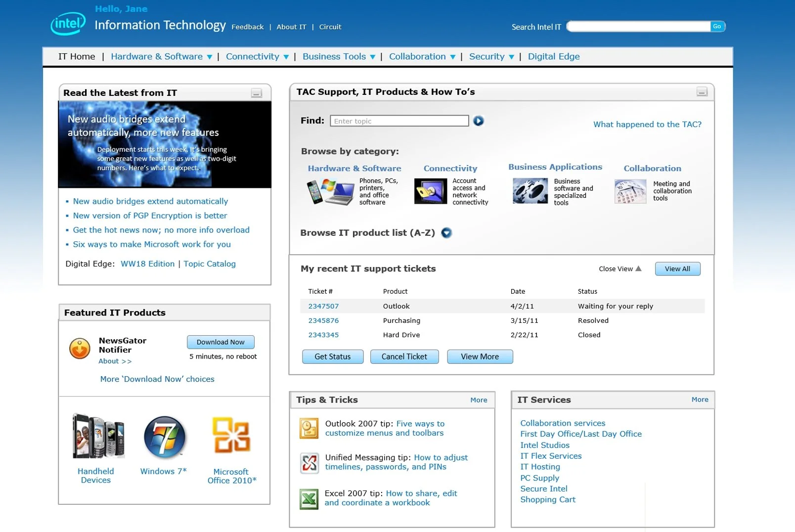Viewport: 795px width, 532px height.
Task: Go to IT Home
Action: click(x=77, y=56)
